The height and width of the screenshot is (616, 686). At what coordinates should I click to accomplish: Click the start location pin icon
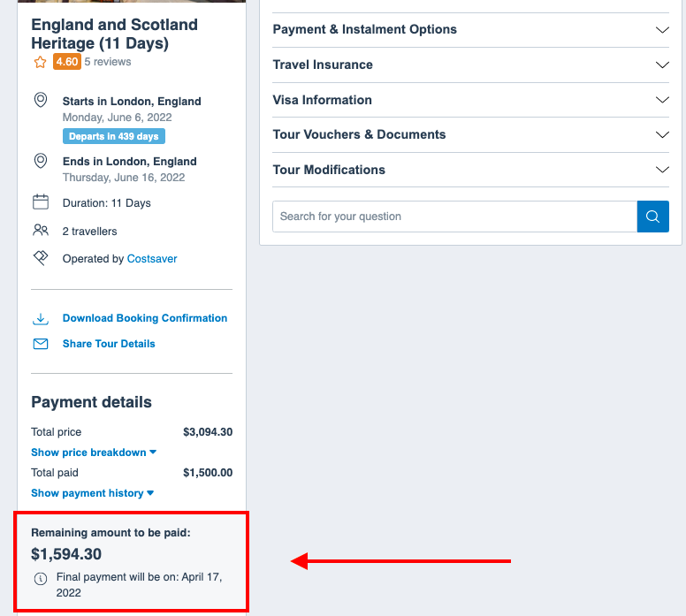click(x=41, y=100)
